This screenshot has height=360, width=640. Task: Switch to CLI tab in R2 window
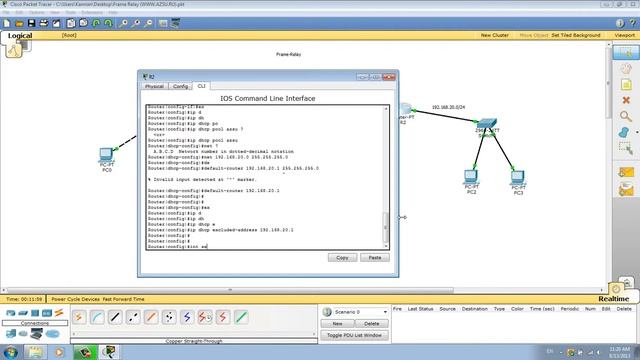(202, 86)
